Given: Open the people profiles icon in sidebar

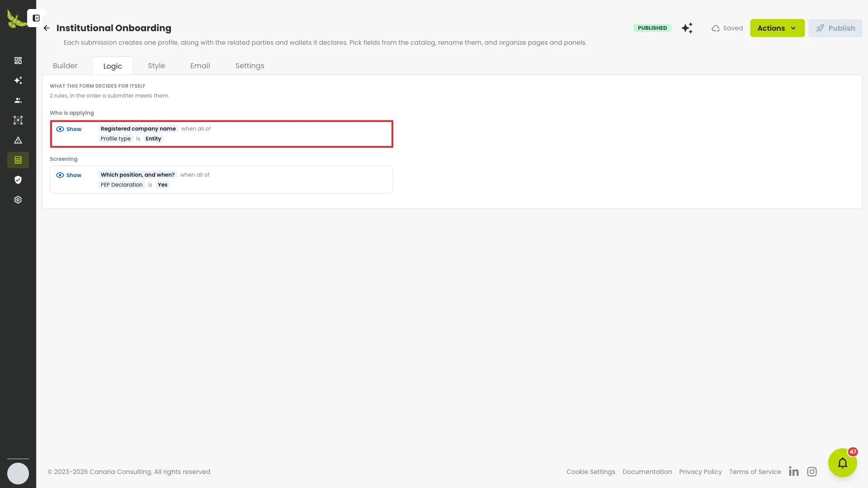Looking at the screenshot, I should (x=18, y=100).
